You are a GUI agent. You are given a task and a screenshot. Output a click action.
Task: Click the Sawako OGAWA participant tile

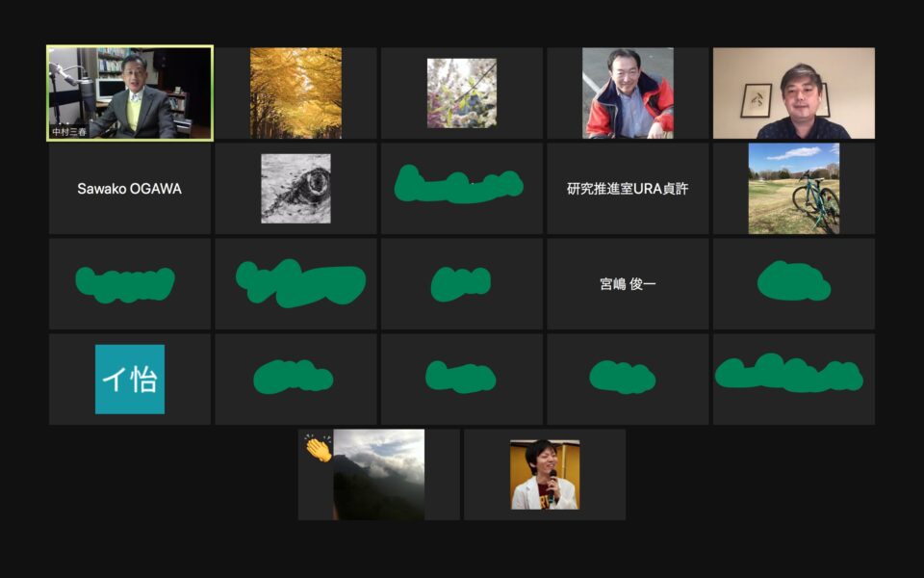coord(130,189)
